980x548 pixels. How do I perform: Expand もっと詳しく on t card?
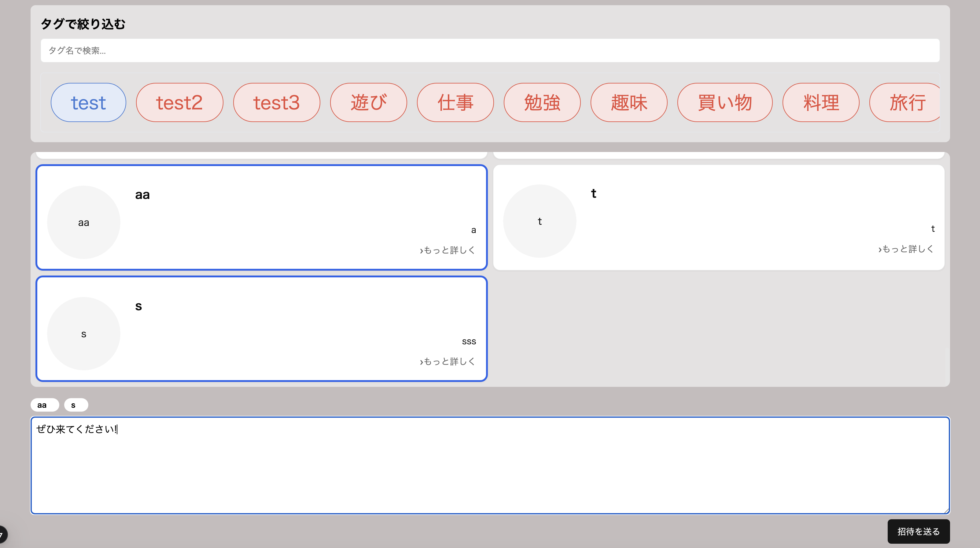pyautogui.click(x=905, y=249)
